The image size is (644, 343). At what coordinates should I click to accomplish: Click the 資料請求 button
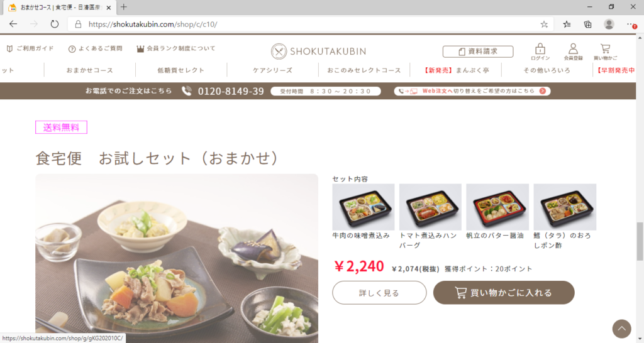pos(478,52)
